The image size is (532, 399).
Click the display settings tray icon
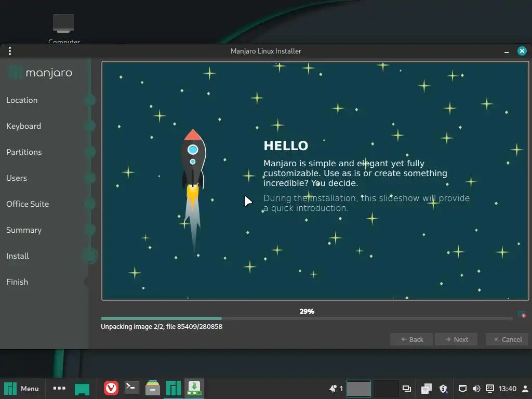click(x=406, y=389)
